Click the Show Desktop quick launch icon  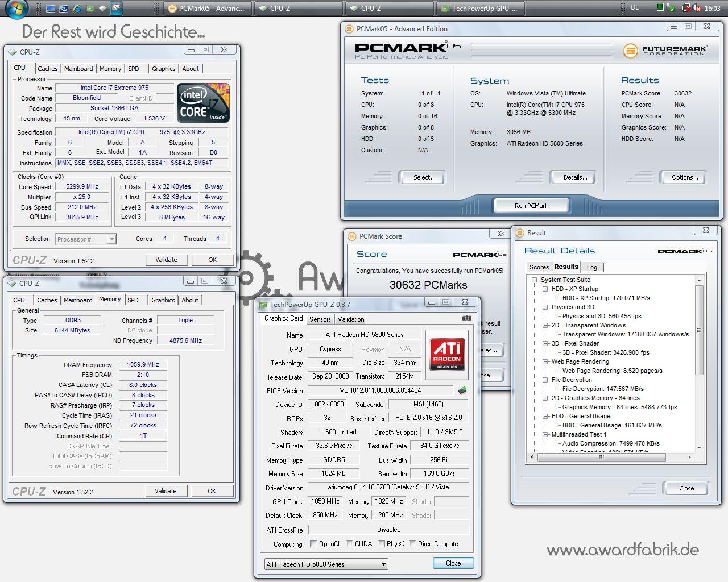point(51,9)
